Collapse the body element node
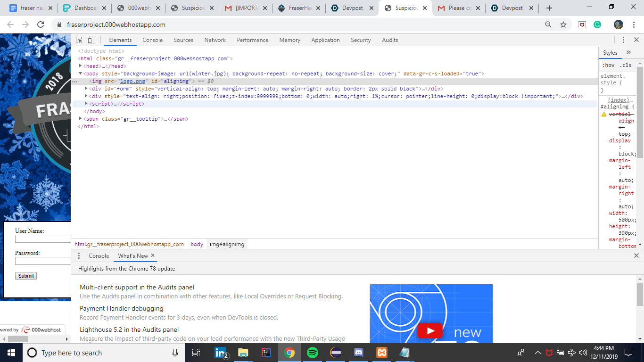 pos(81,74)
